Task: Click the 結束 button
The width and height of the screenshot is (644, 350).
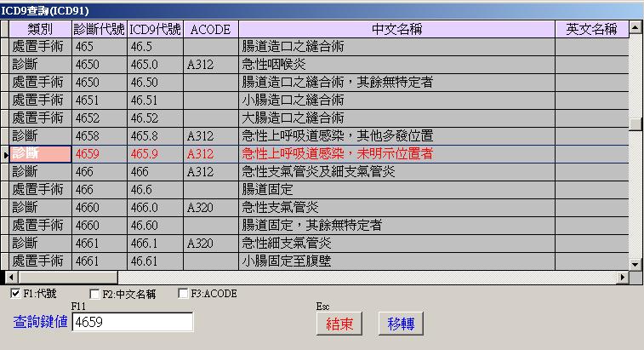Action: (339, 324)
